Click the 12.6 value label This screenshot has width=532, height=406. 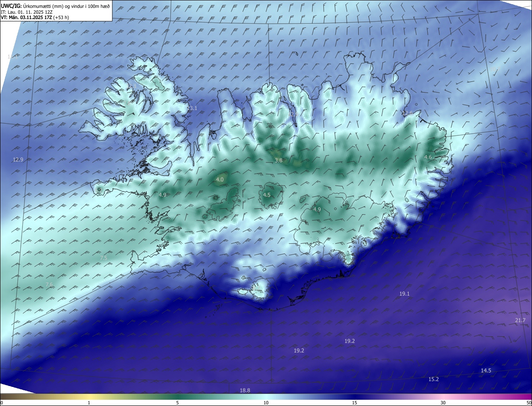point(408,113)
